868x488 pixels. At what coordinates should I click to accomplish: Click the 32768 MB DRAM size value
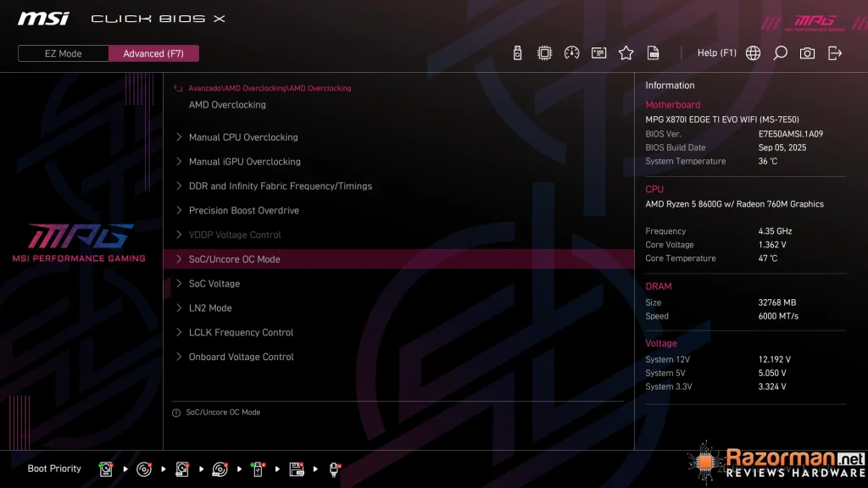point(777,302)
